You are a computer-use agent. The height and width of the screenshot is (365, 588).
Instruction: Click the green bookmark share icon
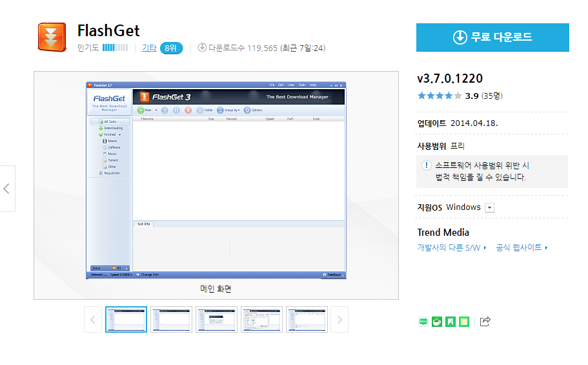pos(451,322)
